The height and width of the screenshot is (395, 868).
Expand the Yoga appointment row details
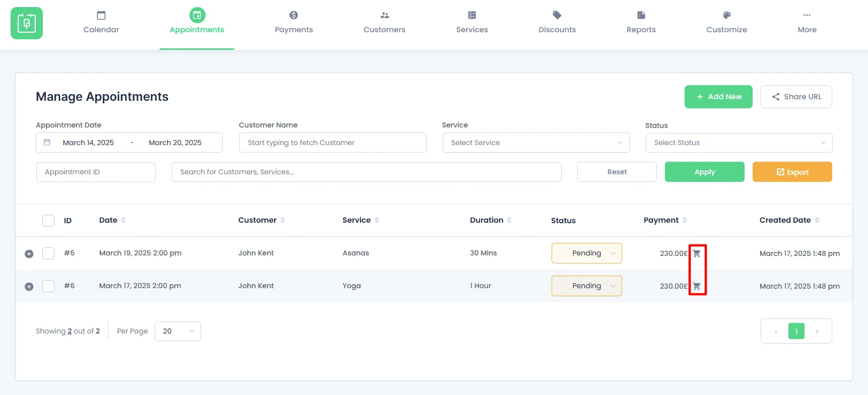click(x=29, y=286)
